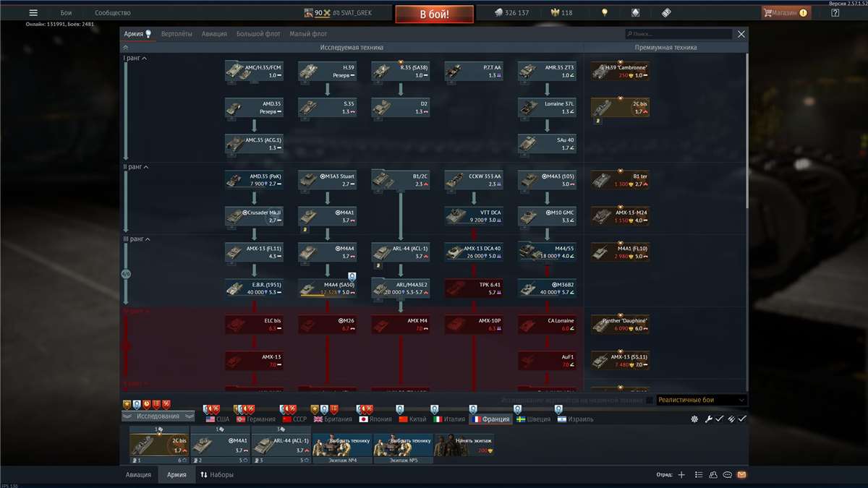Expand the ARL/M4A3E2 vehicle group
The width and height of the screenshot is (868, 488).
tap(400, 288)
